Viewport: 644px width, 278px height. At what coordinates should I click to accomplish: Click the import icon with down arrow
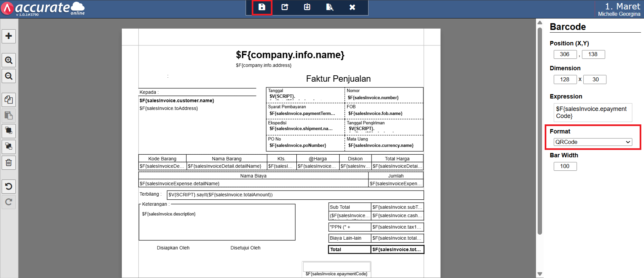point(307,7)
